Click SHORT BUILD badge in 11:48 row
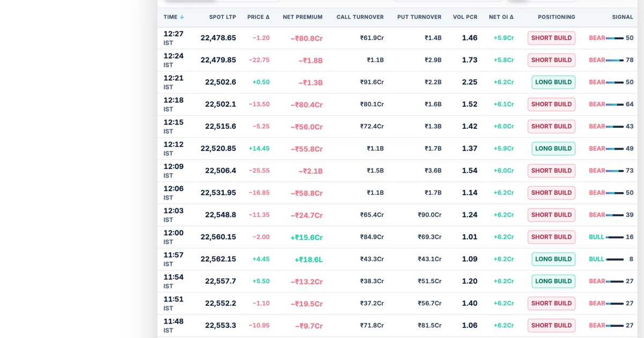 click(x=551, y=326)
